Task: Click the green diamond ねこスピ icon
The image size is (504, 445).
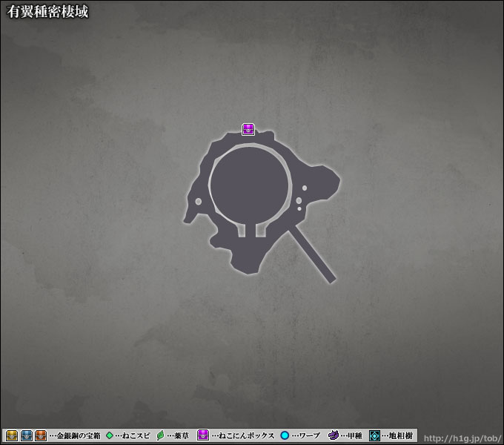Action: 110,435
